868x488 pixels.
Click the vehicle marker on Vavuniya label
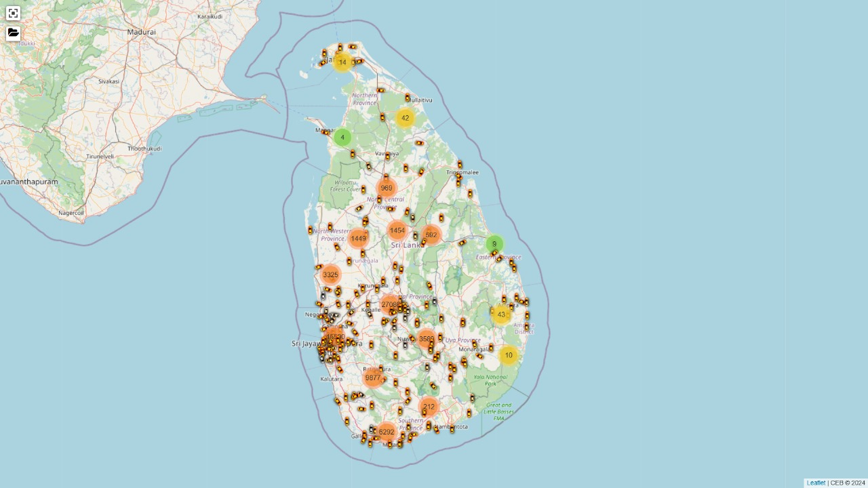click(x=387, y=155)
